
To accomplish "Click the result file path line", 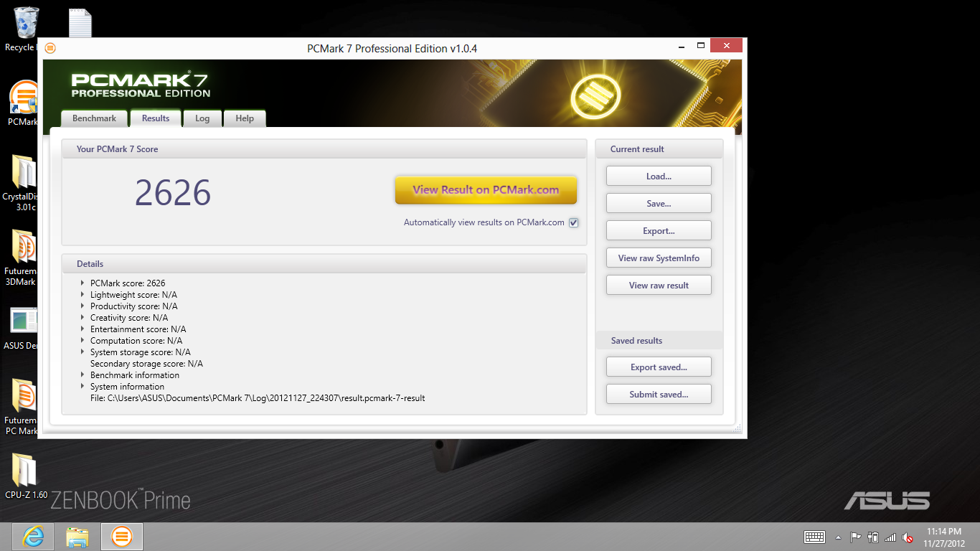I will tap(258, 397).
